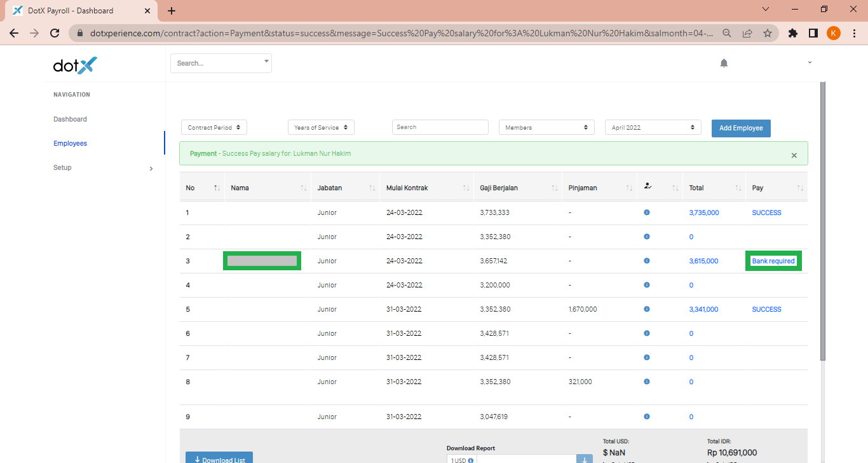Bookmark this page with star icon

pyautogui.click(x=768, y=33)
